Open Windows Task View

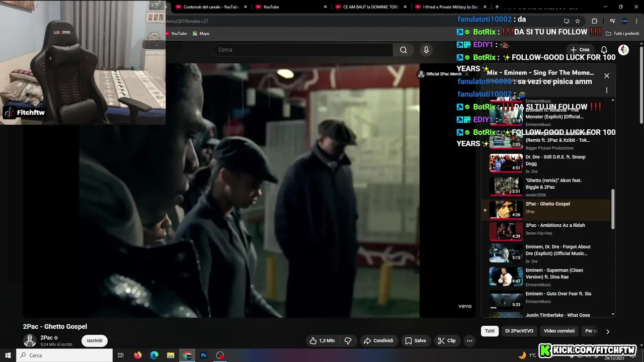click(x=121, y=355)
